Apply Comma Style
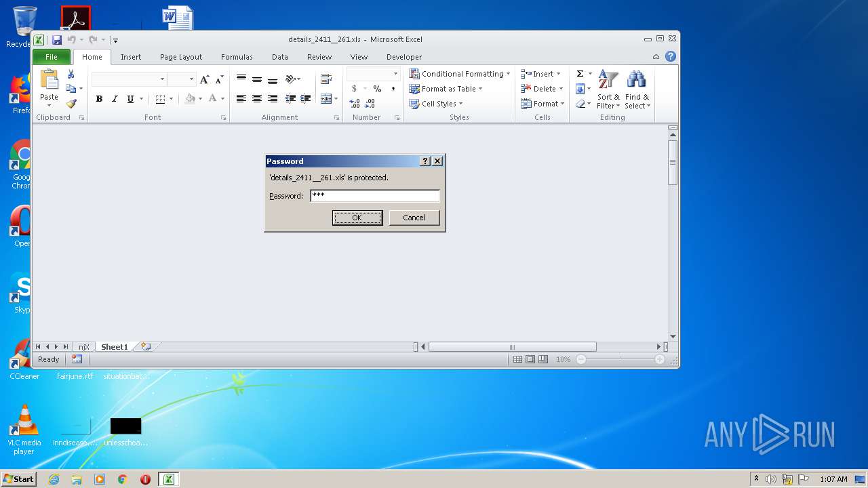Screen dimensions: 868x488 point(393,89)
